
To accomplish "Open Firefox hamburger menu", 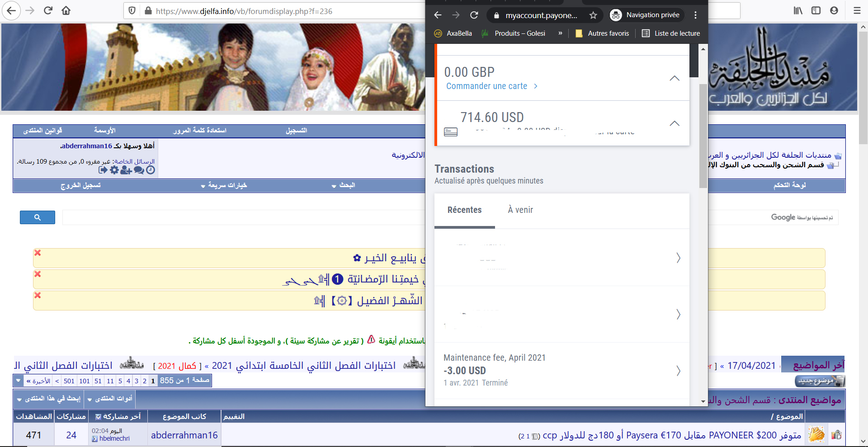I will click(x=857, y=10).
